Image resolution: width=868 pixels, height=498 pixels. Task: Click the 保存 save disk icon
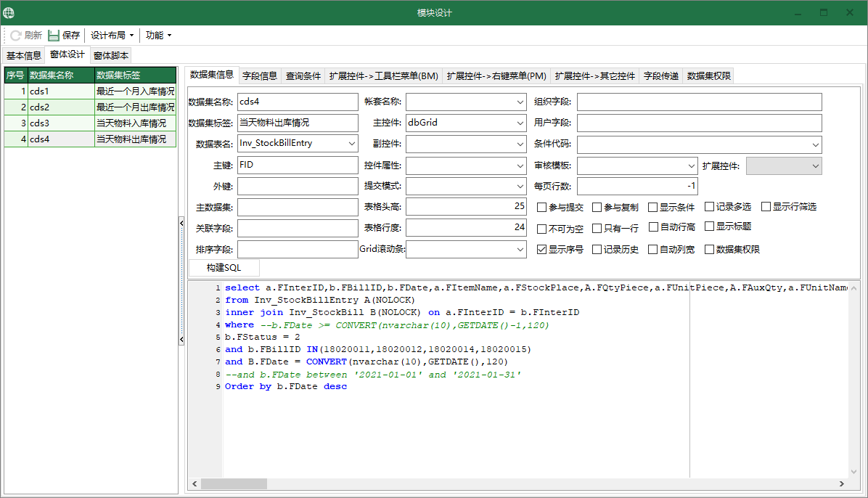click(54, 36)
